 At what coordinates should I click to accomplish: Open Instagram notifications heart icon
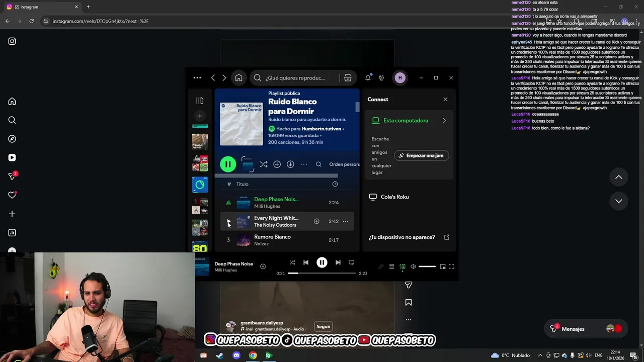12,195
